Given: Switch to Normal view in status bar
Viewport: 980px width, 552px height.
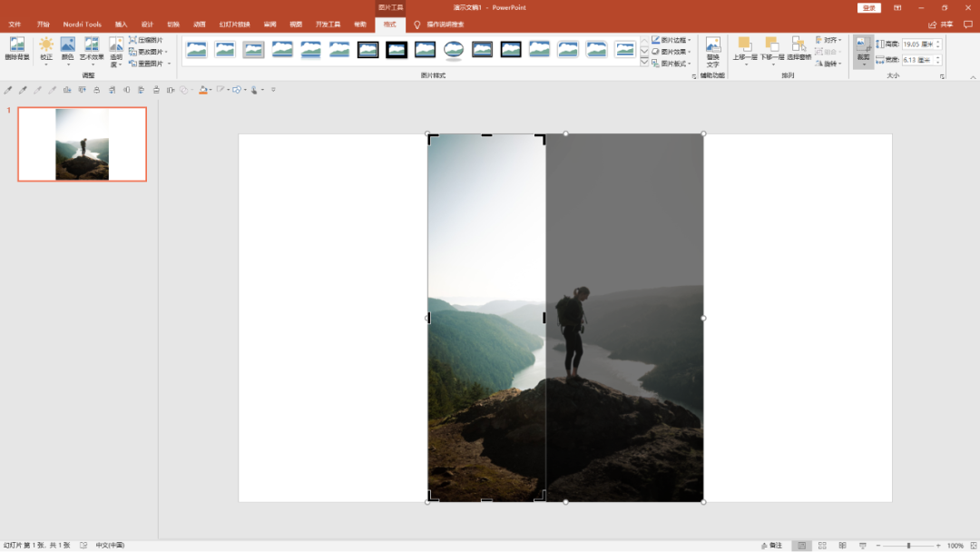Looking at the screenshot, I should coord(801,546).
